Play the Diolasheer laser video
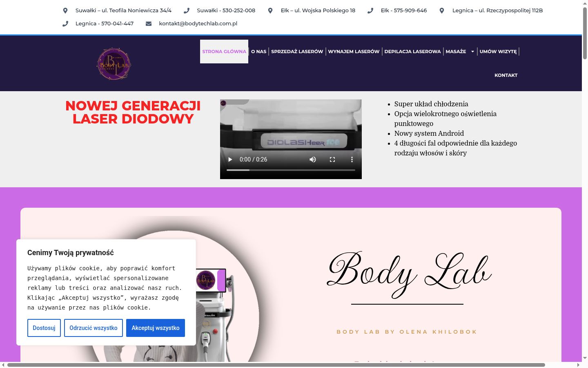 point(230,159)
